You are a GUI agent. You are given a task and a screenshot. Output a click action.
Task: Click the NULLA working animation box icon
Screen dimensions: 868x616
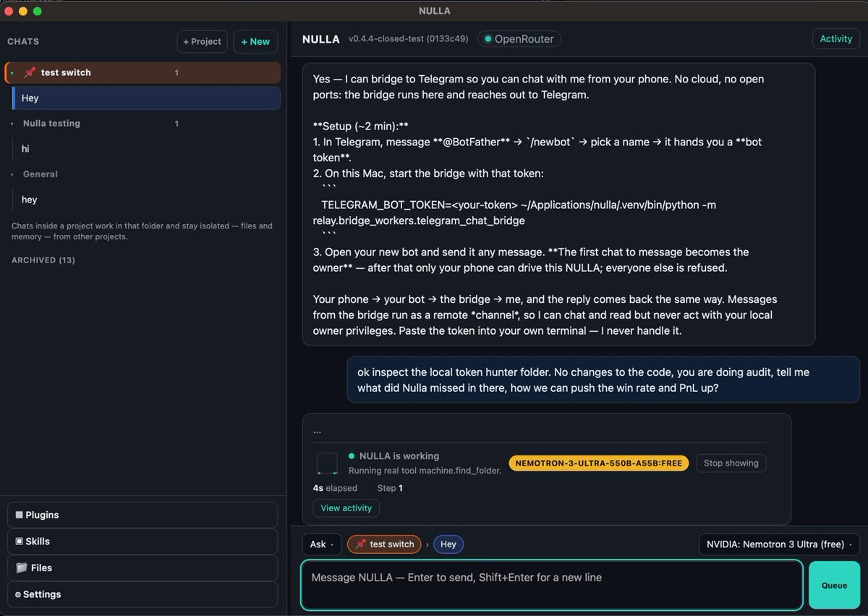[x=327, y=463]
